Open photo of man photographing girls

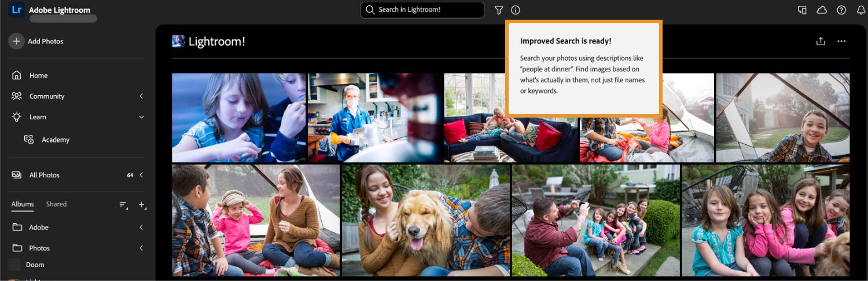596,220
